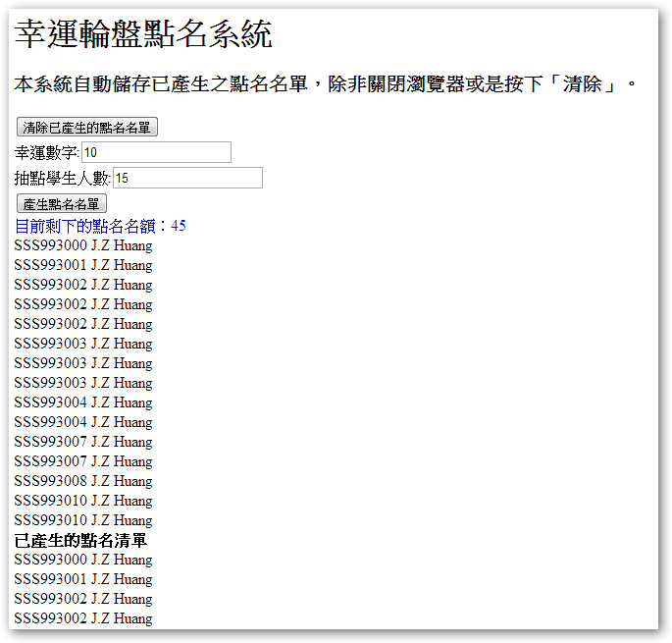This screenshot has width=672, height=643.
Task: Select SSS993000 row directly under 已產生的點名清單 heading
Action: (x=83, y=560)
